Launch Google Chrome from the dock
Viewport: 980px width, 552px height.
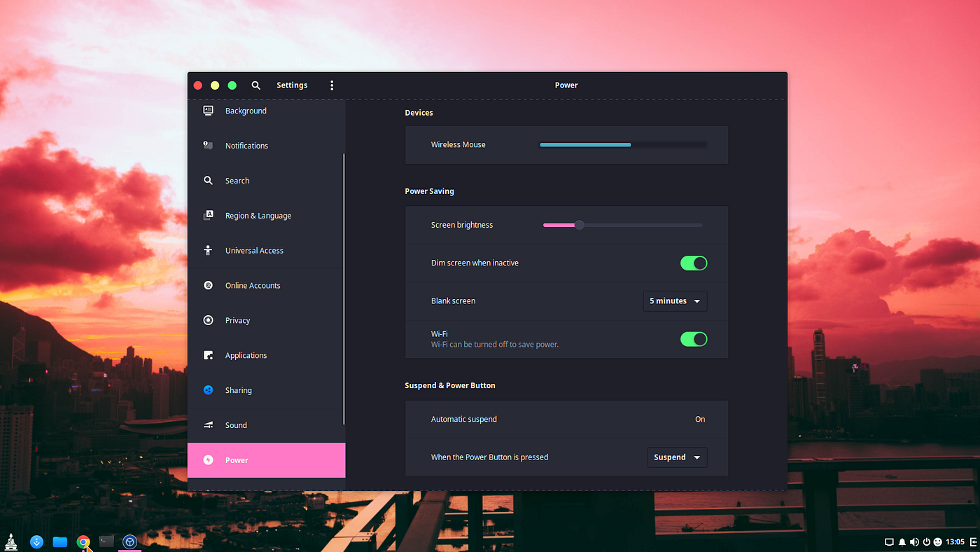click(x=83, y=541)
